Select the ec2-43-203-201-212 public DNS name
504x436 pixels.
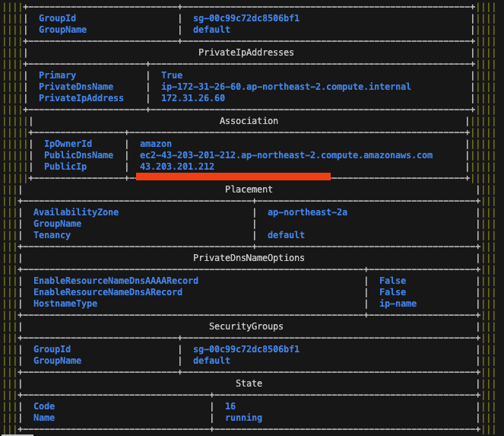tap(286, 155)
